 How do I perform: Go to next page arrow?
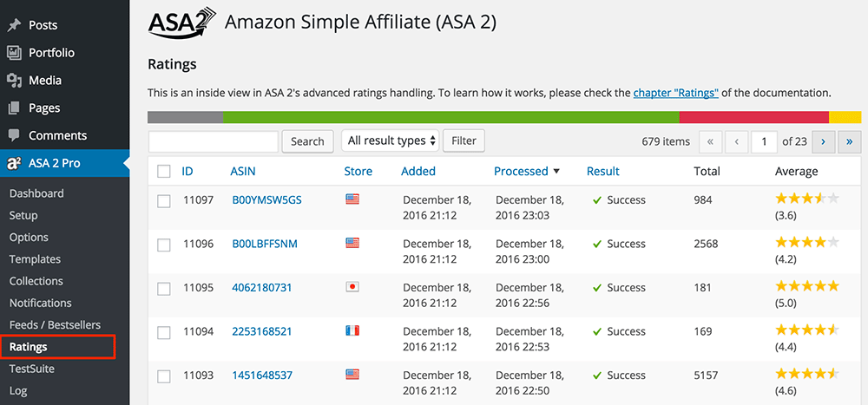point(823,141)
